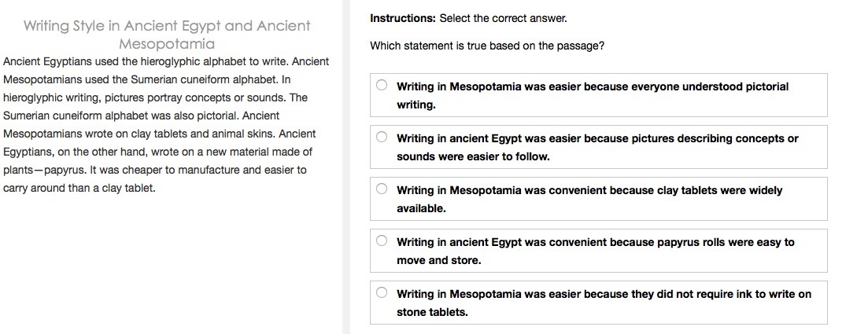Click answer text ending 'sounds were easier to follow.'
This screenshot has width=868, height=334.
coord(597,148)
